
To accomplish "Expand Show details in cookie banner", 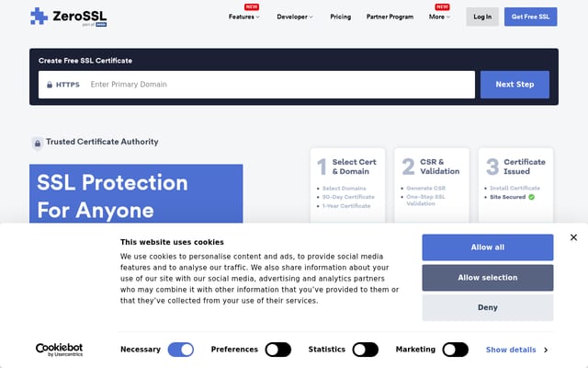I will pos(516,350).
